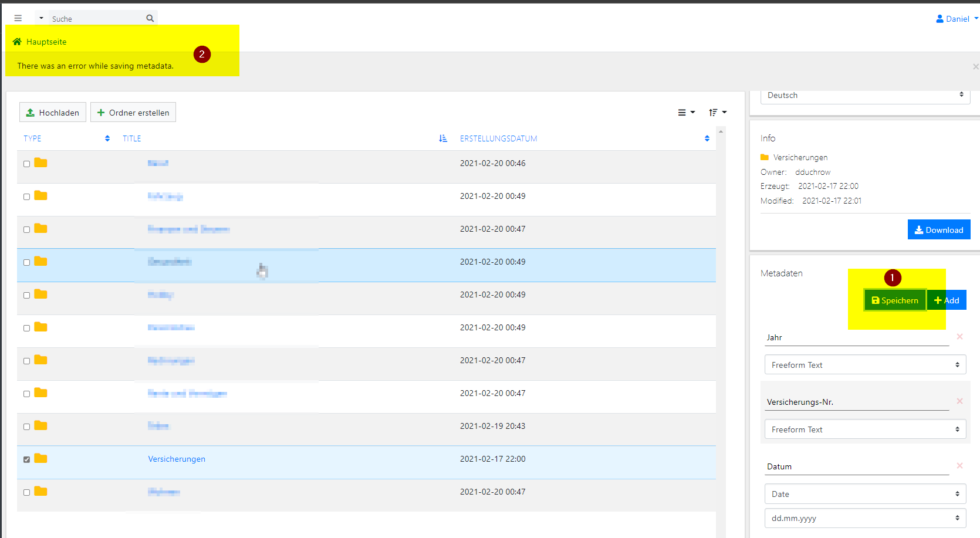Tick the checkbox in the 00:46 row
Viewport: 980px width, 538px height.
(26, 164)
